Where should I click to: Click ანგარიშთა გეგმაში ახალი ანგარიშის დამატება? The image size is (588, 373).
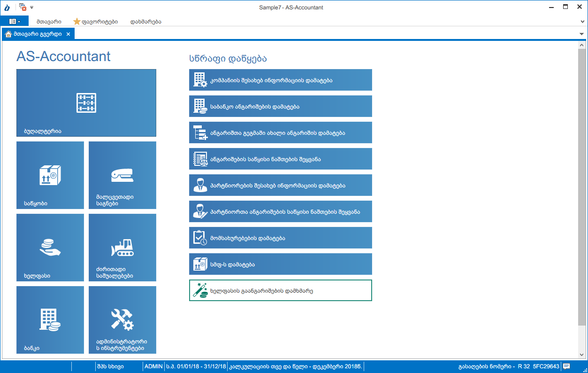click(281, 132)
